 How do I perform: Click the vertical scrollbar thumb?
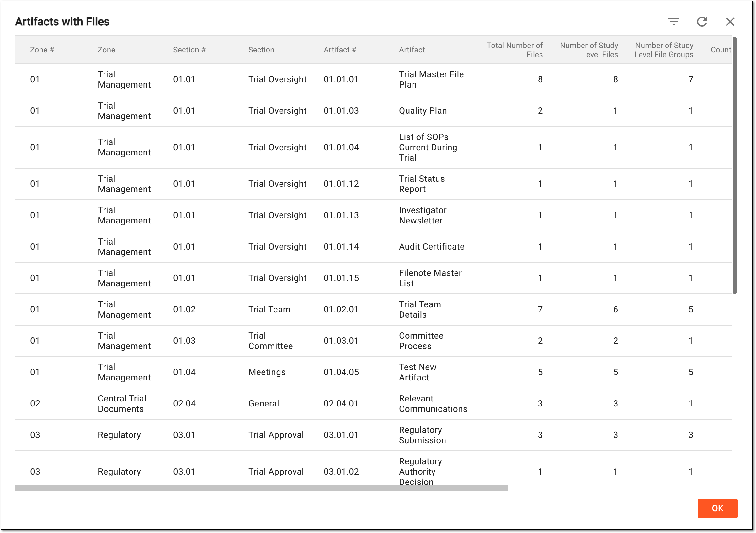tap(734, 166)
